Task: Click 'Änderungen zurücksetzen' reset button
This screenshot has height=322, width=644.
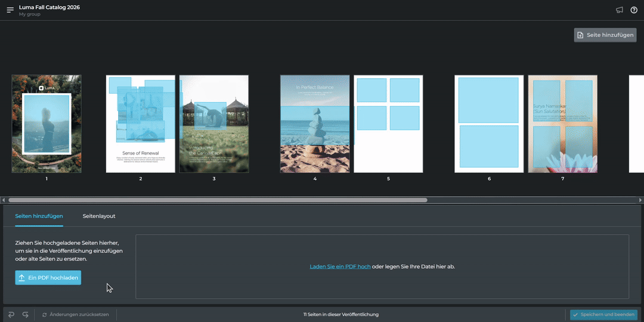Action: coord(75,314)
